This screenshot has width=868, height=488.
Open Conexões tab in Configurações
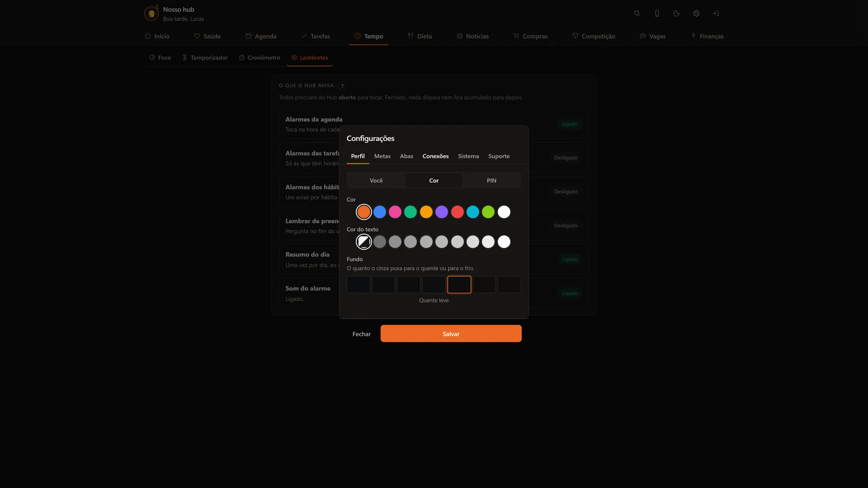pos(435,156)
